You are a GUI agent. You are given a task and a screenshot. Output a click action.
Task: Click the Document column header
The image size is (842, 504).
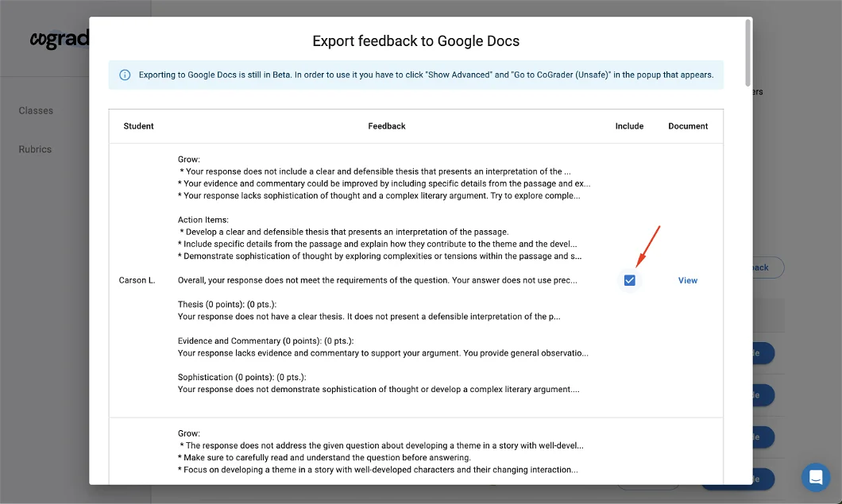pos(688,126)
